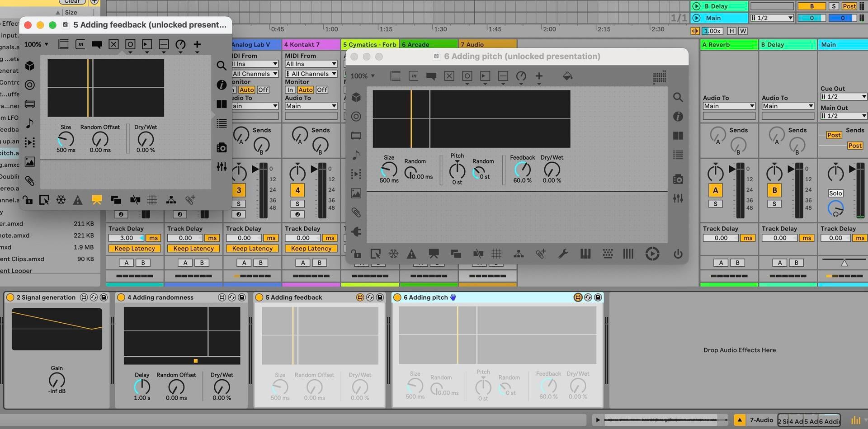Solo the track with the yellow 4 clip
The width and height of the screenshot is (868, 429).
click(297, 204)
